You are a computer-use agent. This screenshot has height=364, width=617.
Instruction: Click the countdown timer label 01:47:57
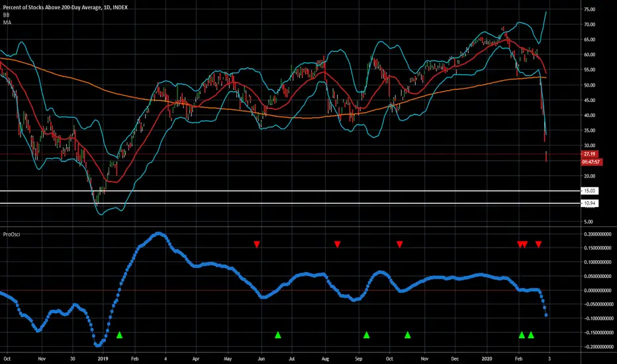coord(591,161)
